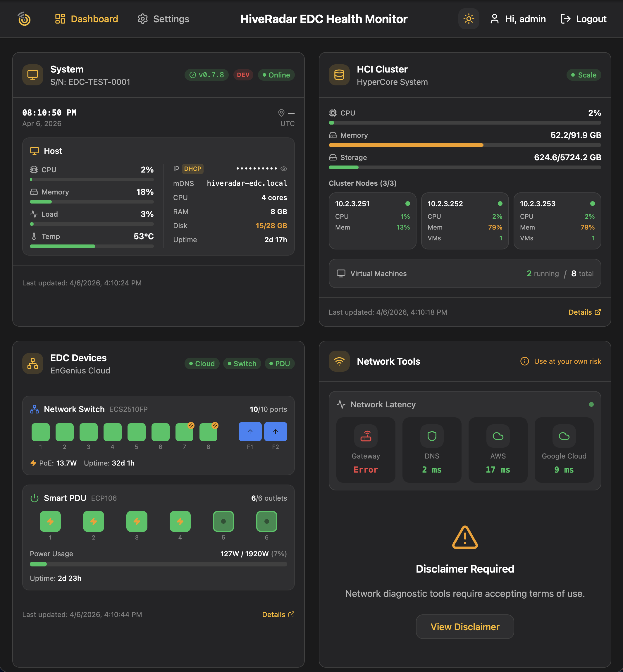This screenshot has width=623, height=672.
Task: Reveal the hidden IP with eye icon
Action: click(284, 169)
